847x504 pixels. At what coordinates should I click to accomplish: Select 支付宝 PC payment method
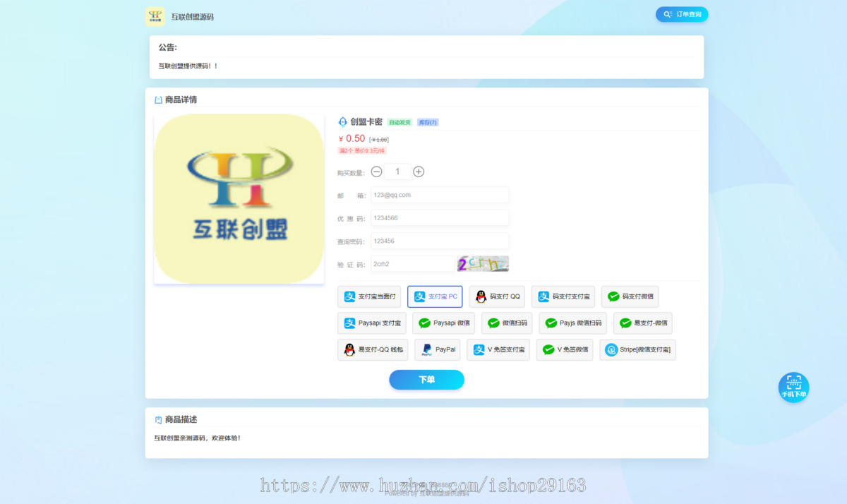coord(435,296)
